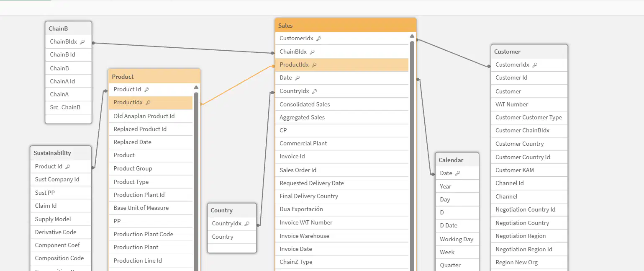Click the key icon next to ChainBIdx in ChainB table

(x=82, y=42)
